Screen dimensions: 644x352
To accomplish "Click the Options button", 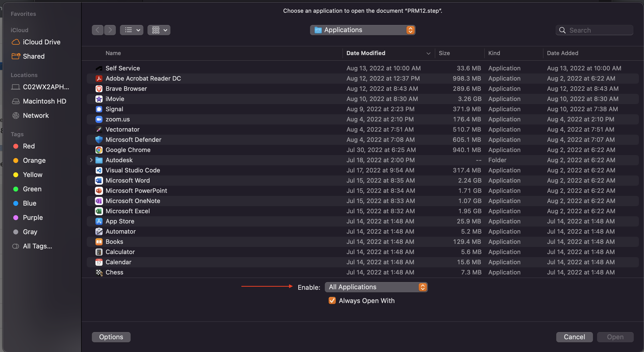I will pos(111,337).
